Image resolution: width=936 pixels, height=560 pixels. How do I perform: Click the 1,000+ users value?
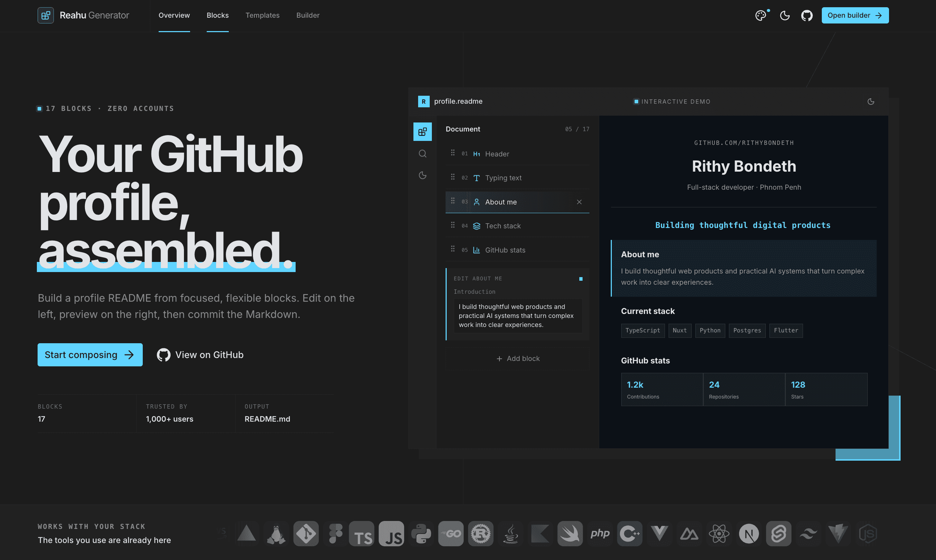pos(169,419)
